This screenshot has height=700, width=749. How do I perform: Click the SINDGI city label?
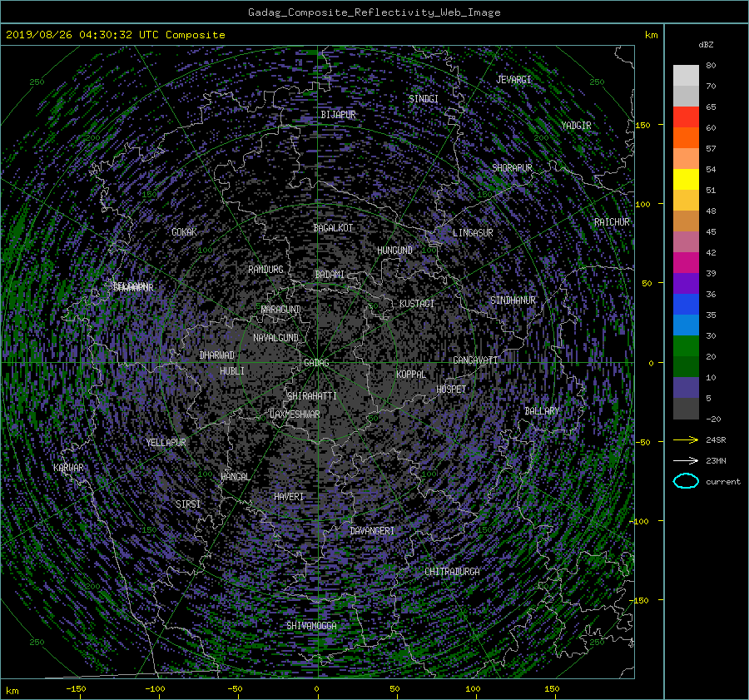click(x=424, y=99)
